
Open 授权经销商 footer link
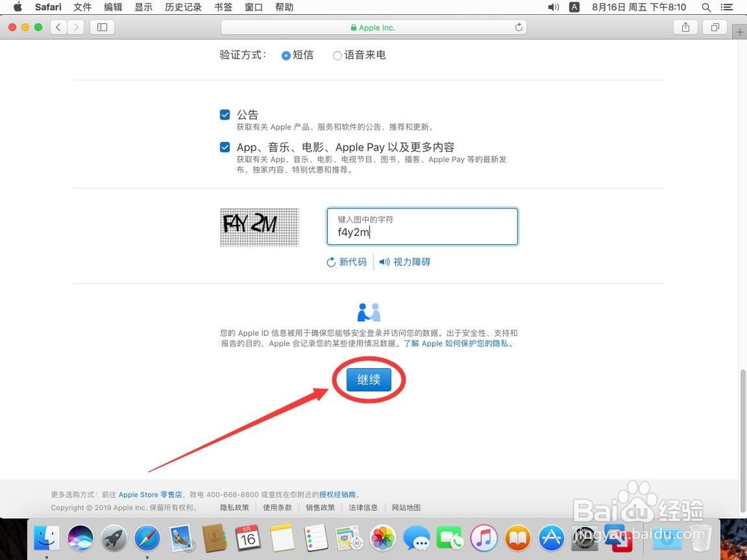[x=338, y=495]
